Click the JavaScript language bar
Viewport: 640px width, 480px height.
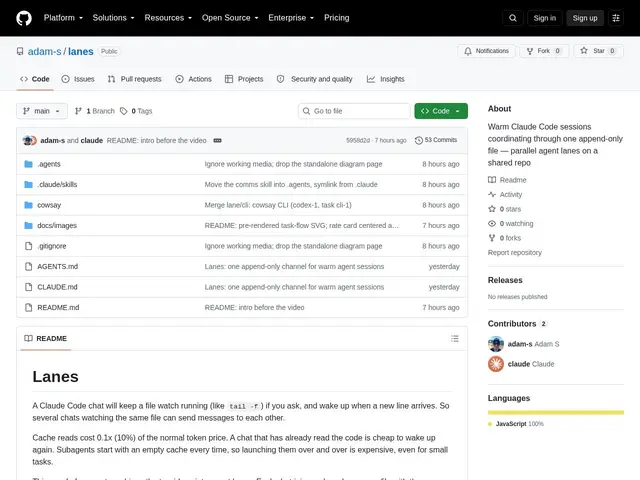[x=556, y=413]
